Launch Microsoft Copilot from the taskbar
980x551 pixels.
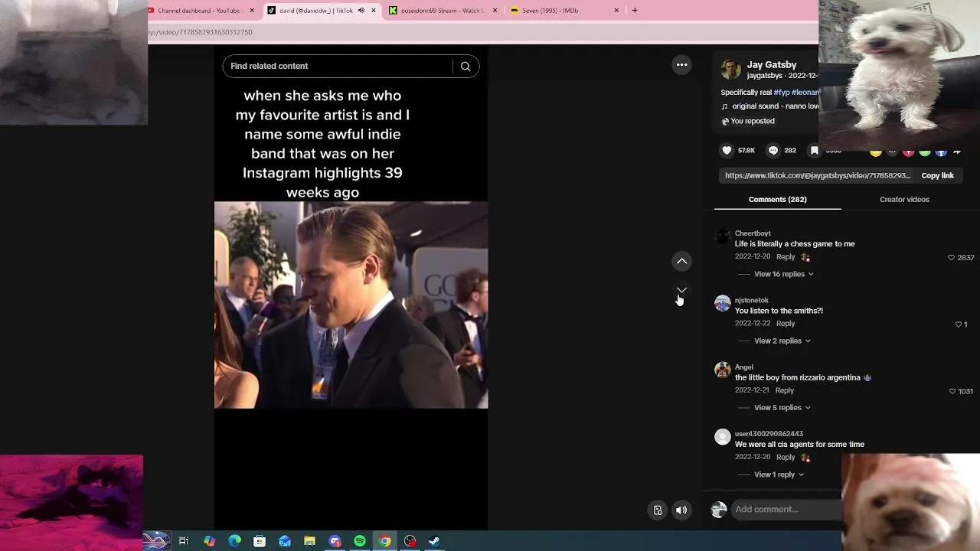tap(209, 541)
